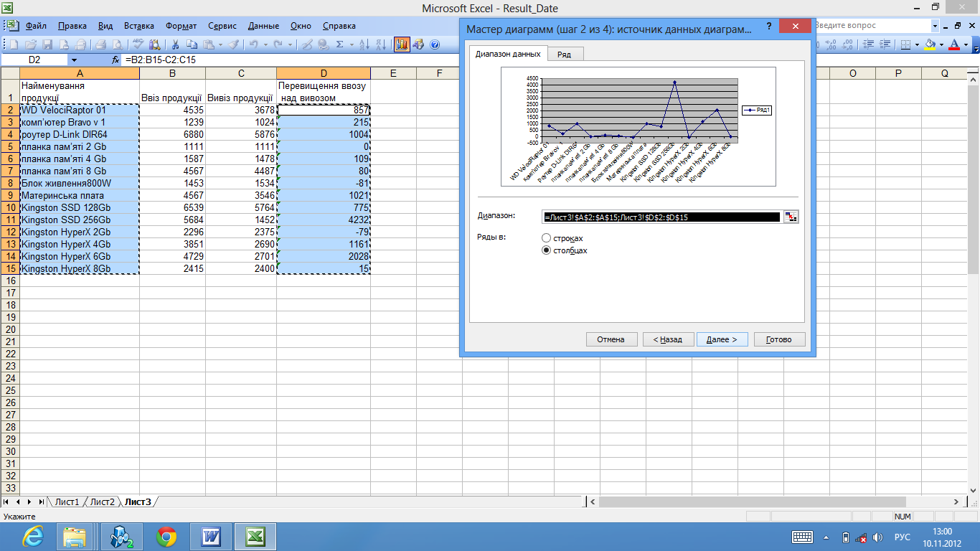The height and width of the screenshot is (551, 980).
Task: Click the yellow Fill Color bucket
Action: [930, 44]
